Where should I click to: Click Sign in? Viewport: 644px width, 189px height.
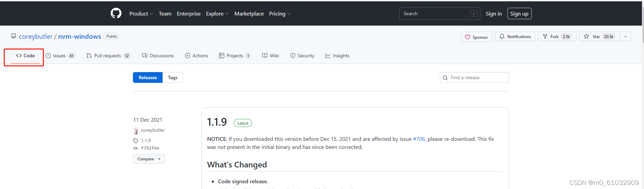[494, 13]
